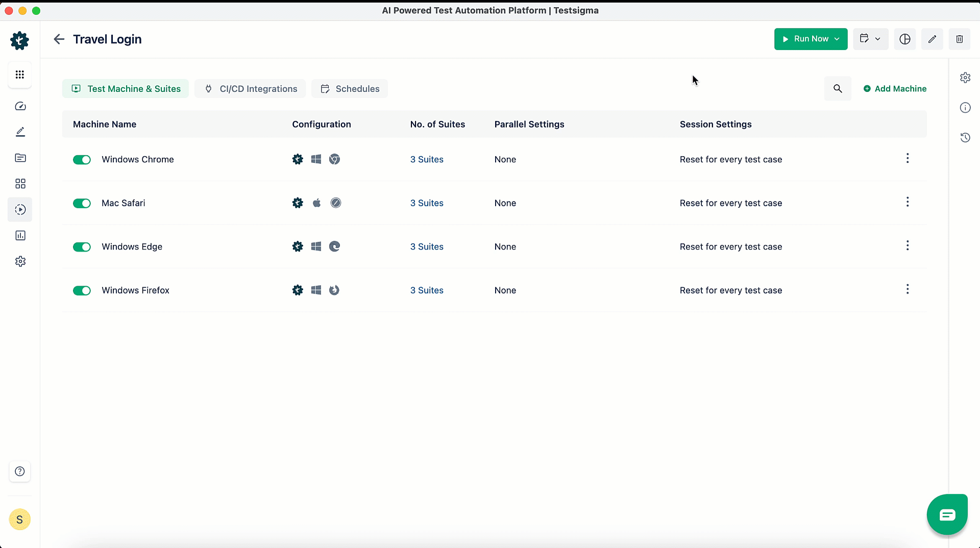Click the Apple OS icon in Mac Safari row

(316, 203)
